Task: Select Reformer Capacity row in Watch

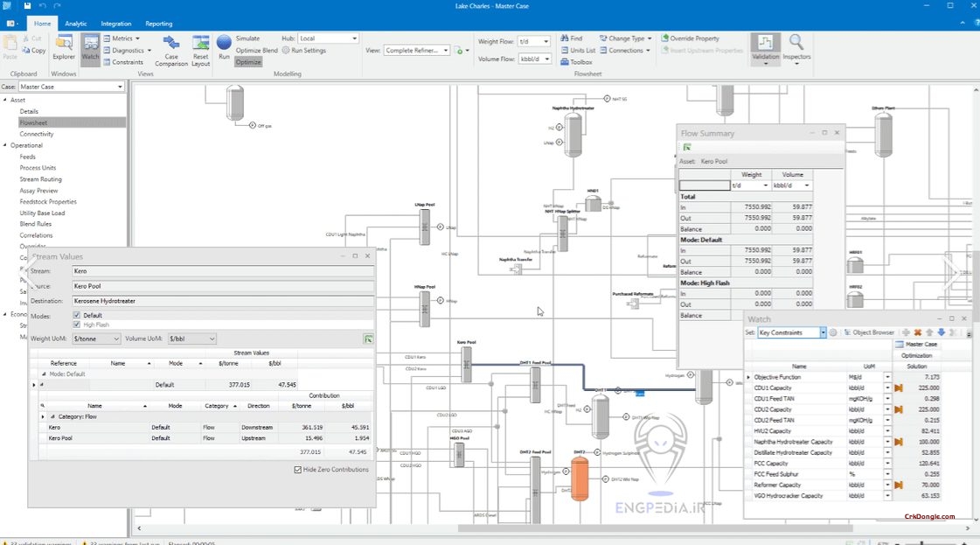Action: (x=844, y=485)
